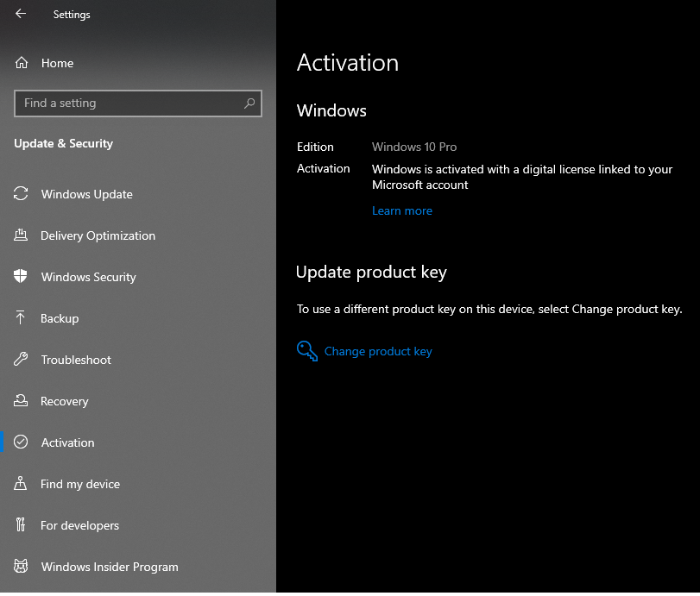Viewport: 700px width, 596px height.
Task: Click the Home house icon
Action: click(22, 63)
